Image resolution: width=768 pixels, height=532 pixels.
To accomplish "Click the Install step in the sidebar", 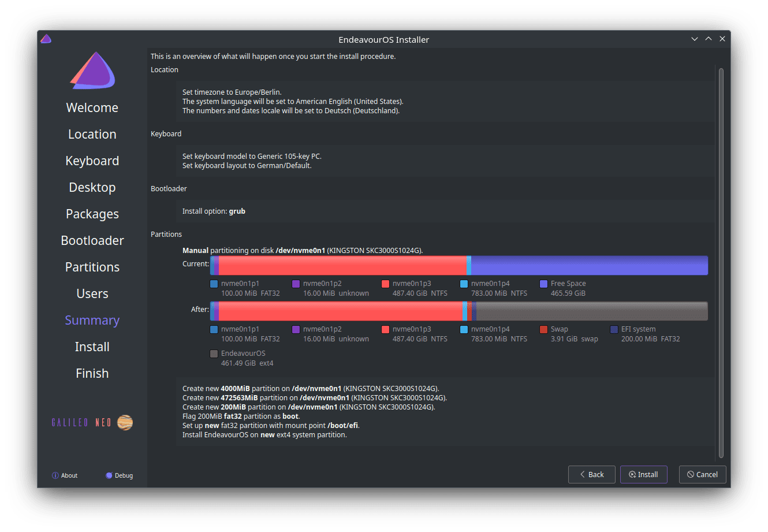I will tap(92, 347).
